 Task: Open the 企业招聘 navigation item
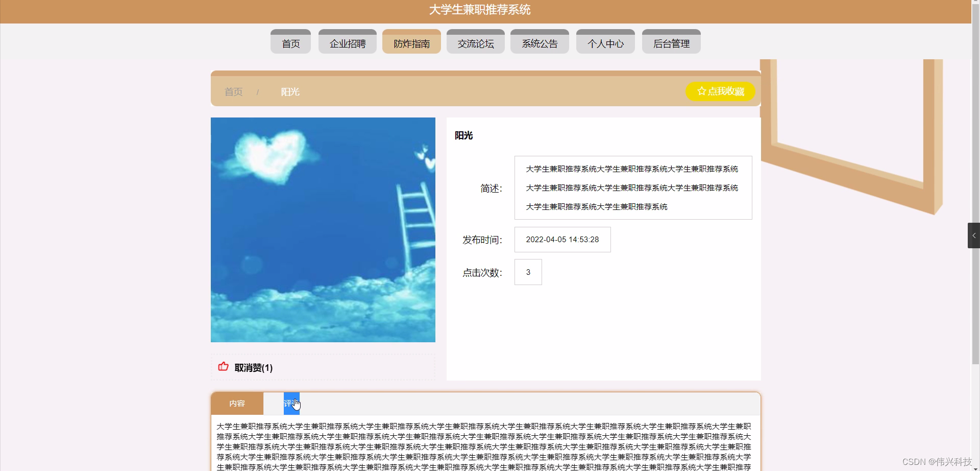coord(347,43)
